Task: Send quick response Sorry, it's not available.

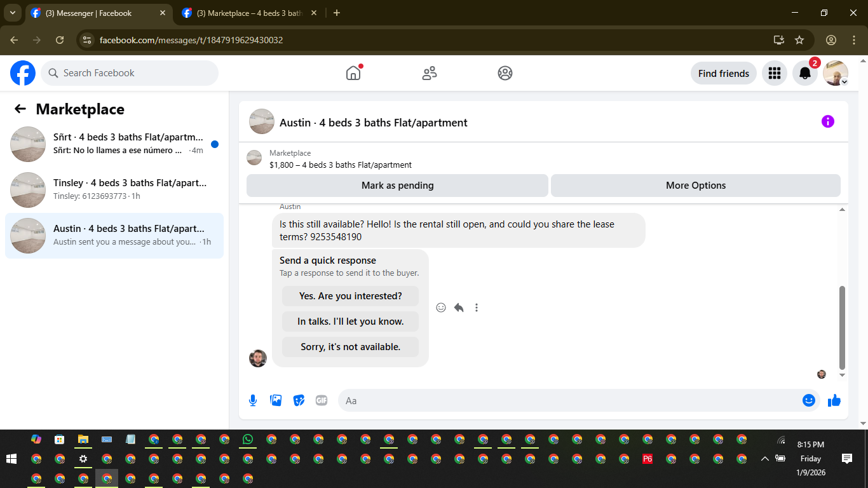Action: coord(351,347)
